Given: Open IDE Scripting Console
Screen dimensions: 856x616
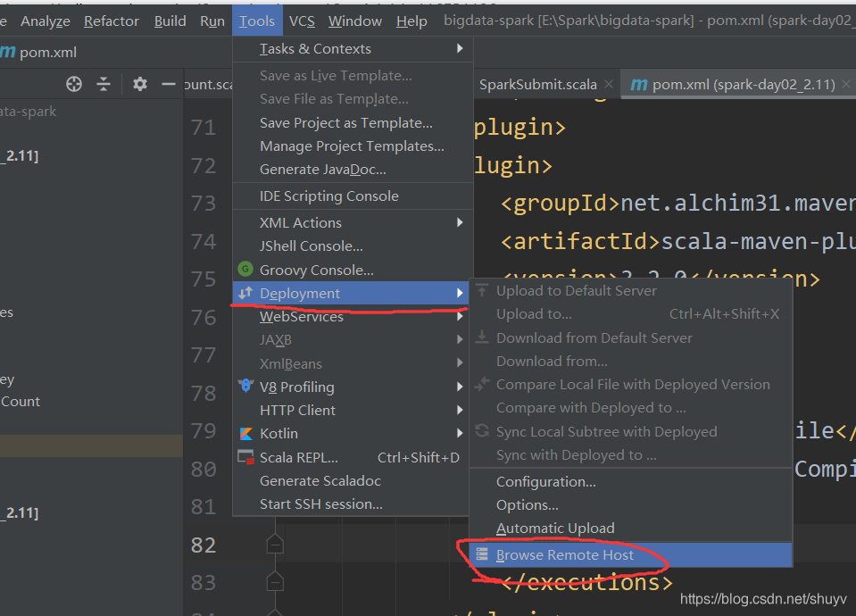Looking at the screenshot, I should (x=352, y=196).
